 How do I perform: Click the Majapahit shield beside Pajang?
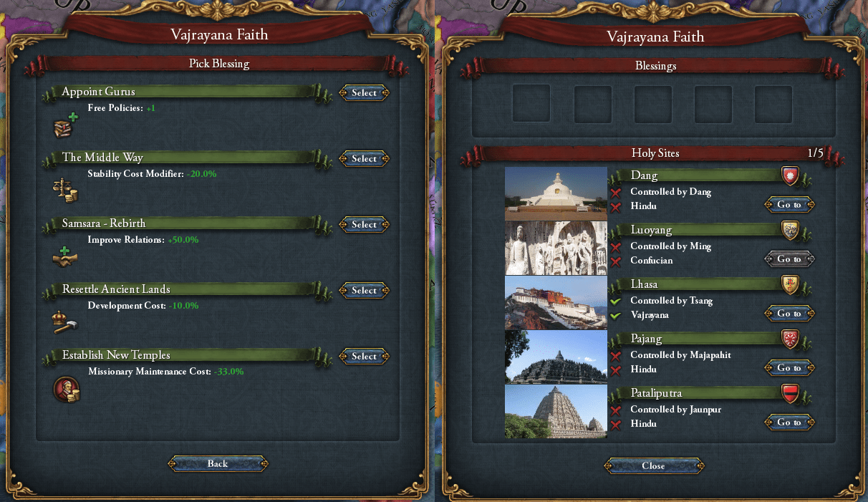[790, 337]
